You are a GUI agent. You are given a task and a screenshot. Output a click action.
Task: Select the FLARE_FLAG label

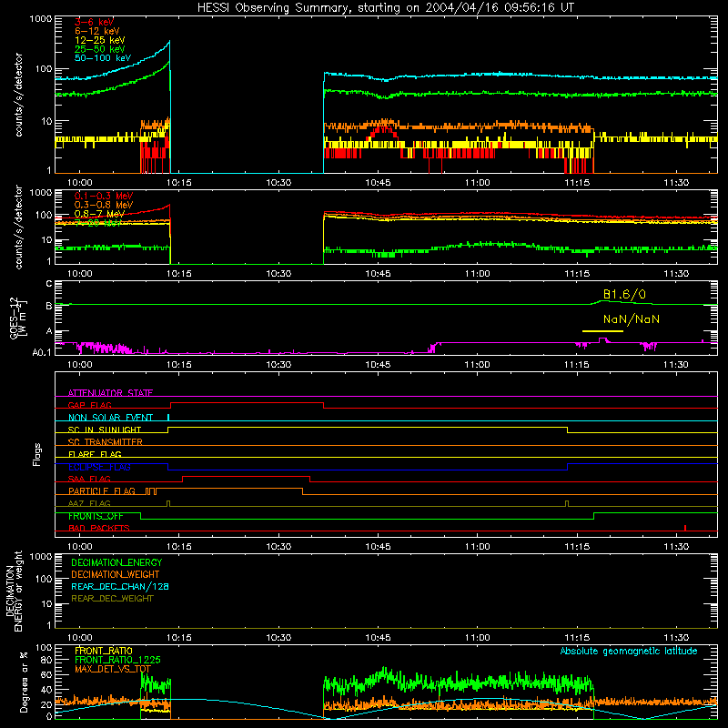pos(95,454)
